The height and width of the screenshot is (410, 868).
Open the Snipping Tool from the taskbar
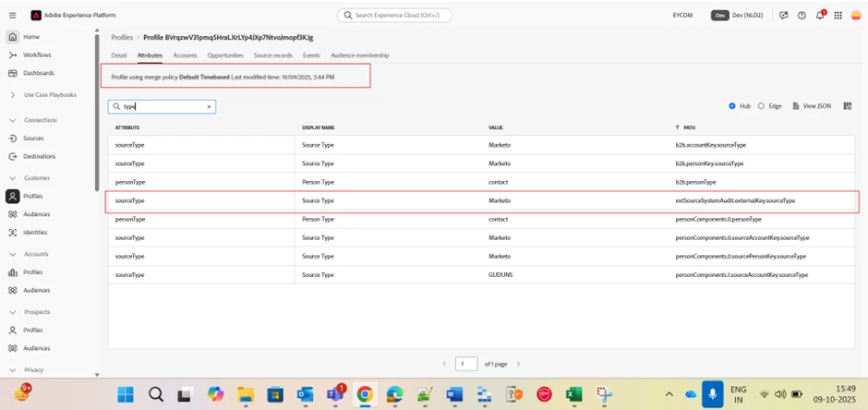pyautogui.click(x=604, y=394)
